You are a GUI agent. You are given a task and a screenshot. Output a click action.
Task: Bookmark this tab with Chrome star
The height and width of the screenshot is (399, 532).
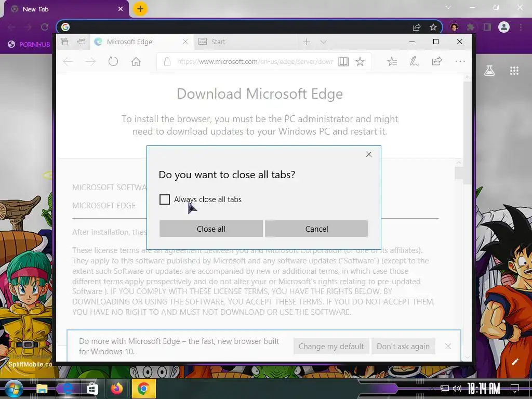[433, 28]
